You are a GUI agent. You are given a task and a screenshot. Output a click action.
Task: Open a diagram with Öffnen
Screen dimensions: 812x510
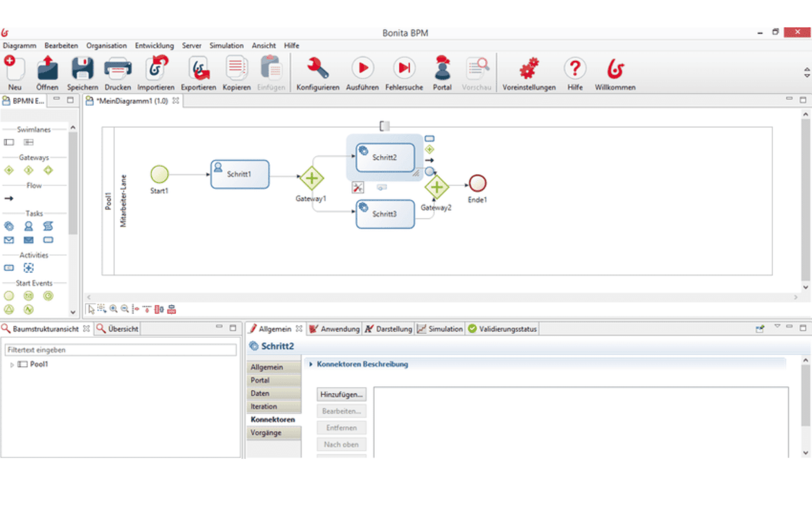[47, 69]
